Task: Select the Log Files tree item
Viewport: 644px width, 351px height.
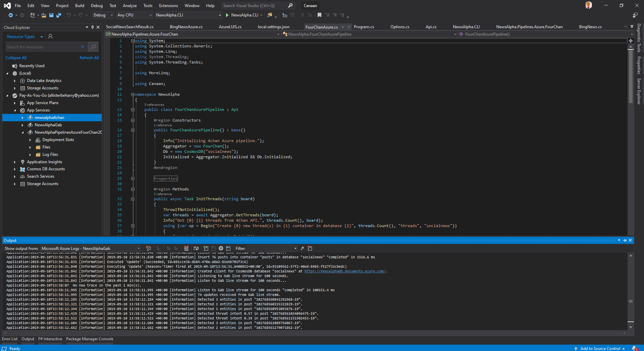Action: coord(50,155)
